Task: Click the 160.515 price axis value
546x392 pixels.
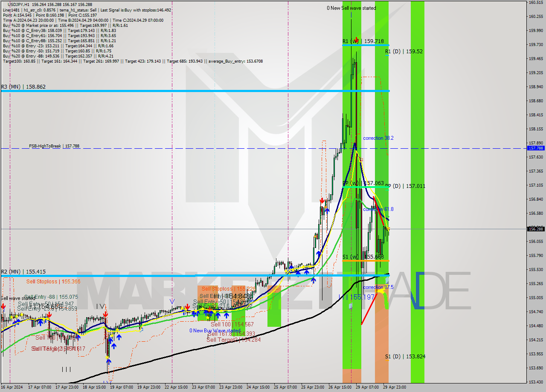Action: (536, 3)
